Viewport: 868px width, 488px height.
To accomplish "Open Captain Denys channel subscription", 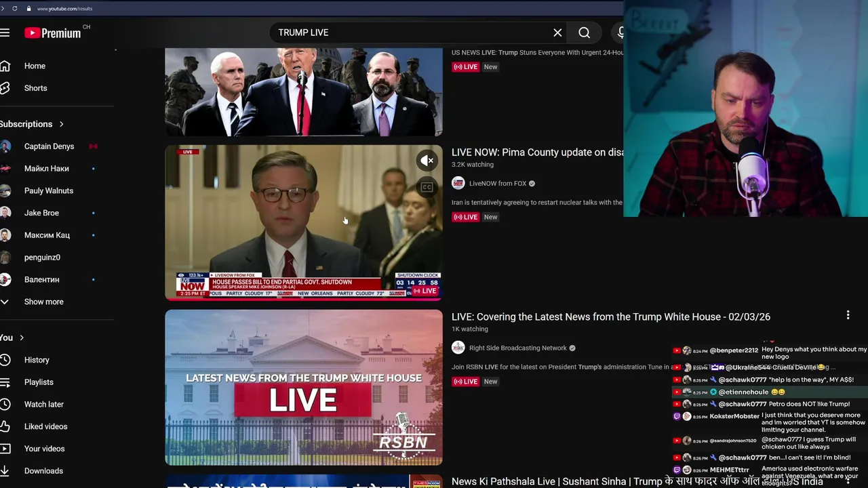I will click(49, 146).
